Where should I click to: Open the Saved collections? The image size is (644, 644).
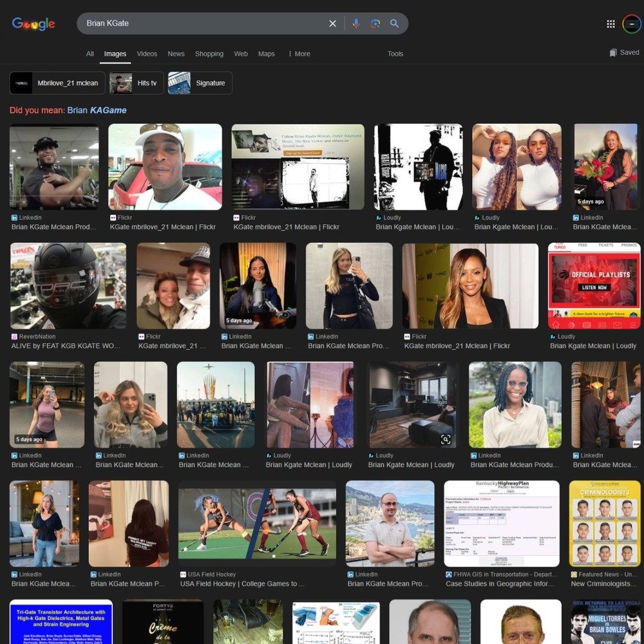(x=624, y=53)
